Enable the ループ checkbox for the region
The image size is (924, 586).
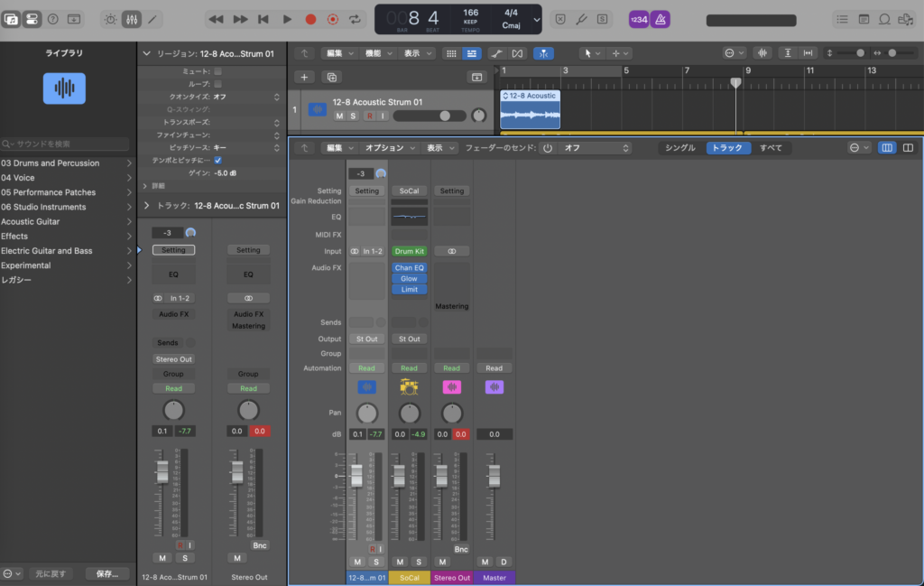pyautogui.click(x=217, y=83)
